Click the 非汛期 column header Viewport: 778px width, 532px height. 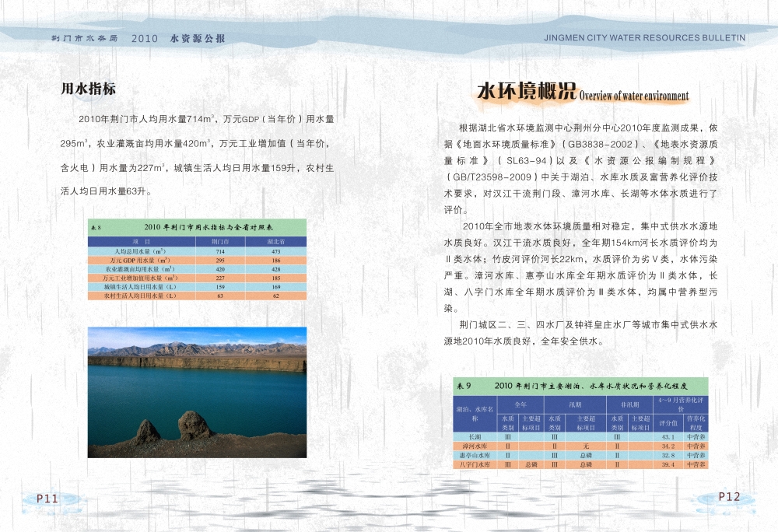629,405
